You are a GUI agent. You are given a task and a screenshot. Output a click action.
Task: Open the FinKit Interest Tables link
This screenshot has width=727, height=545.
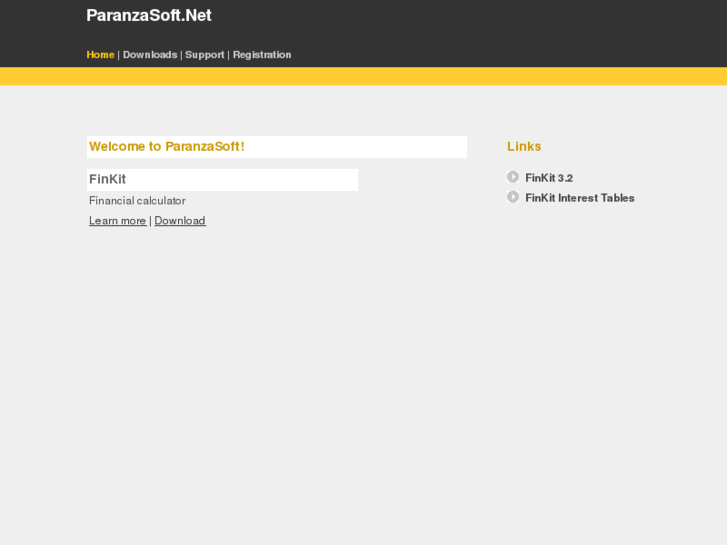(x=580, y=198)
